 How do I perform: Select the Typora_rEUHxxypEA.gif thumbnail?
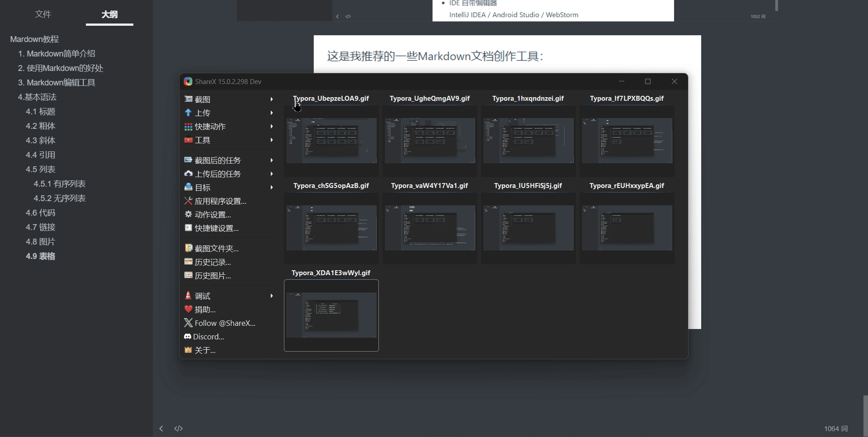627,228
